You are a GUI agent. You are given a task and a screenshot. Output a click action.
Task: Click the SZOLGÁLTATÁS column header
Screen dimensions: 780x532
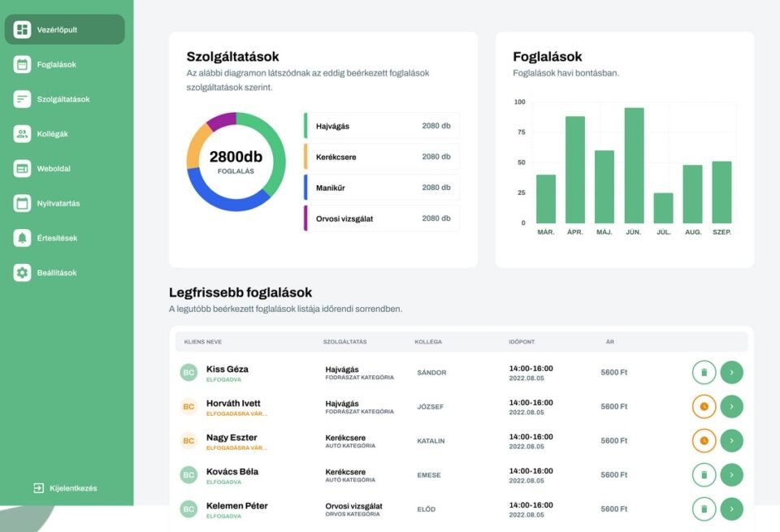[x=344, y=342]
